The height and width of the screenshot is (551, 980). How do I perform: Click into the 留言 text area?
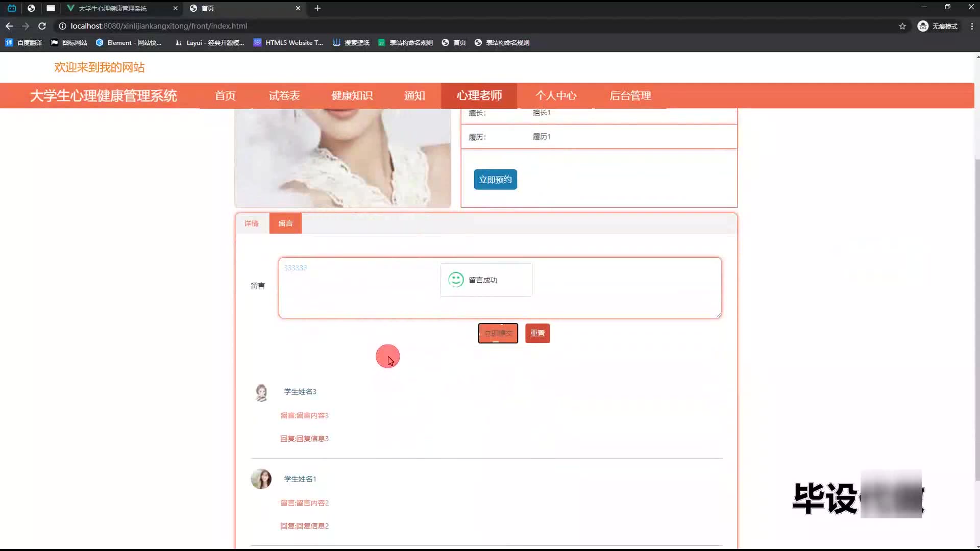357,301
